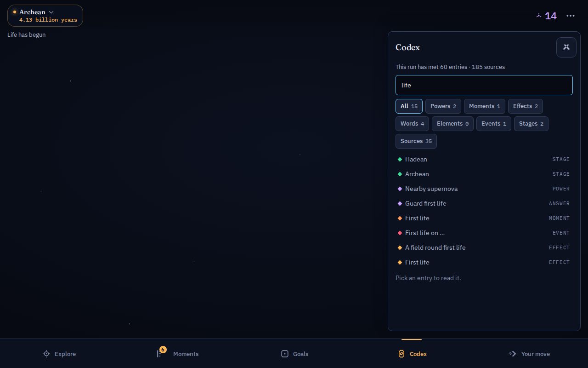Switch to the Goals tab
Viewport: 588px width, 368px height.
tap(294, 354)
